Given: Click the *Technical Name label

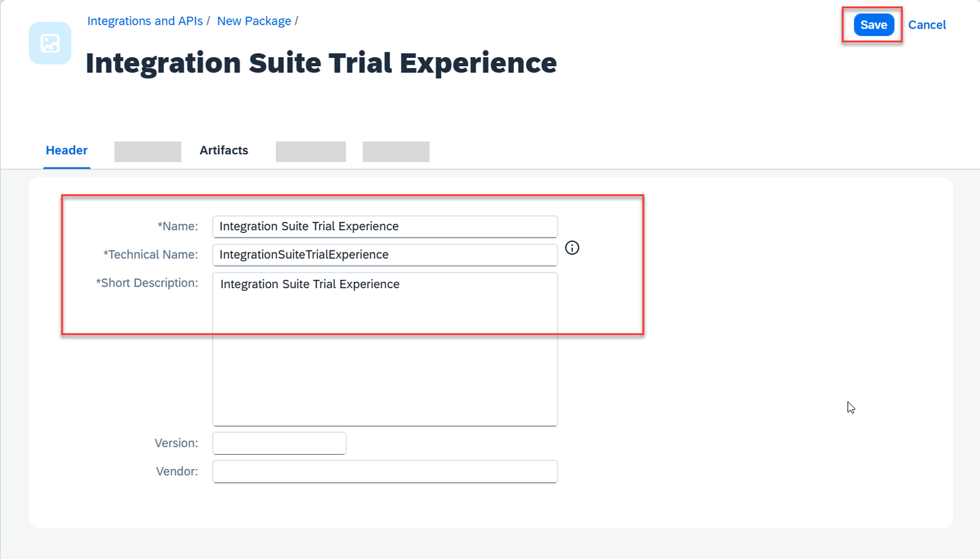Looking at the screenshot, I should point(150,254).
